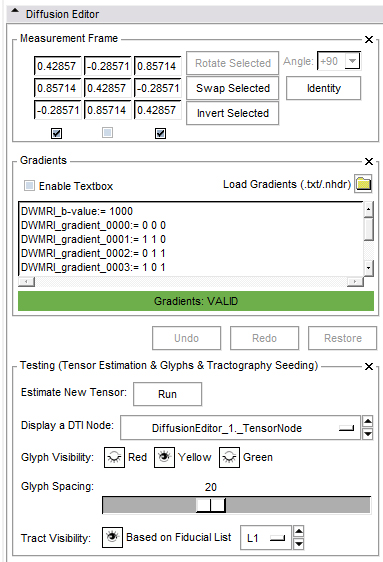Click the Rotate Selected button
The image size is (383, 562).
pyautogui.click(x=233, y=63)
